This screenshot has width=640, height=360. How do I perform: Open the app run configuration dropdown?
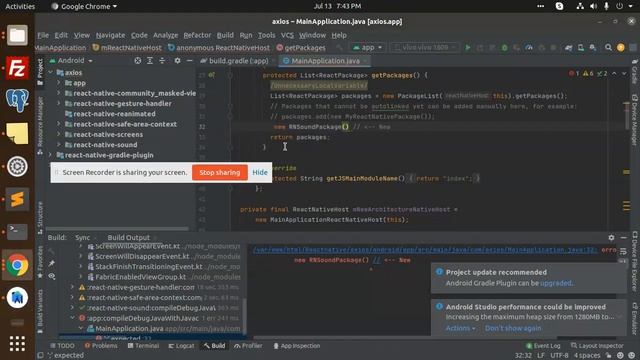367,47
